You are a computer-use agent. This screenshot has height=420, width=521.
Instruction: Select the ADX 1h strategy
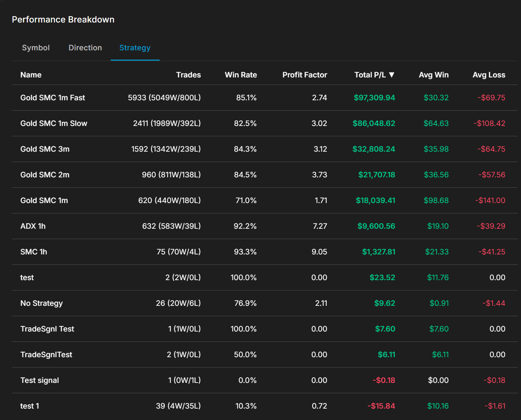pyautogui.click(x=33, y=226)
